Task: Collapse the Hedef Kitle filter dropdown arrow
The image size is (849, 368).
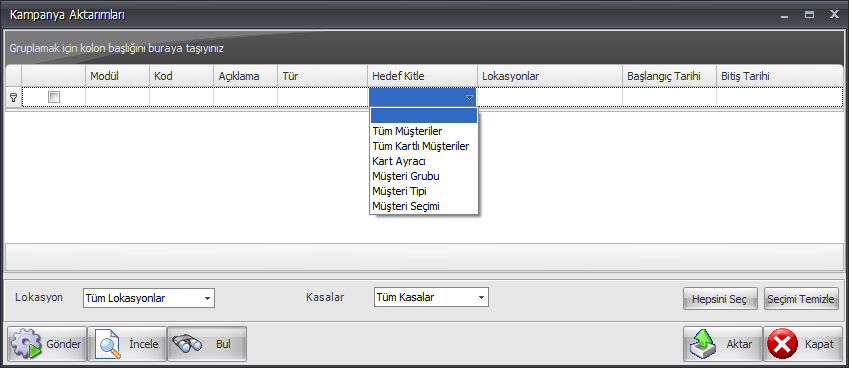Action: (x=469, y=97)
